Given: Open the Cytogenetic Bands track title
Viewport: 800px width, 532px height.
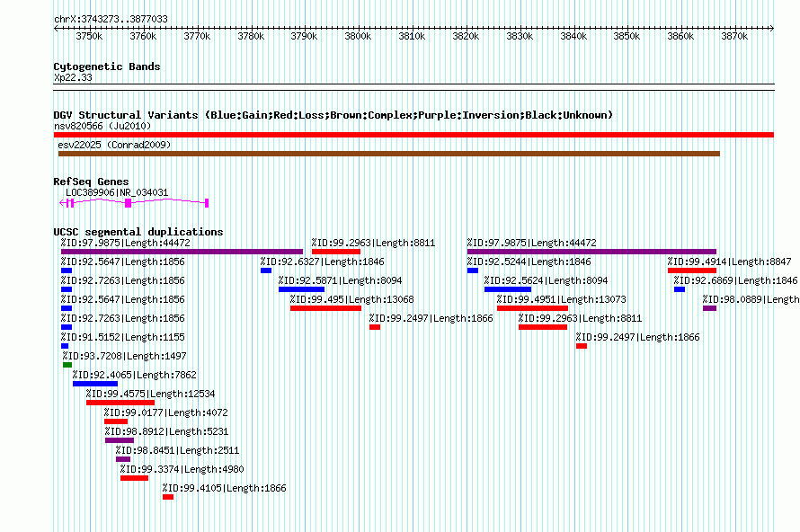Looking at the screenshot, I should pos(107,66).
